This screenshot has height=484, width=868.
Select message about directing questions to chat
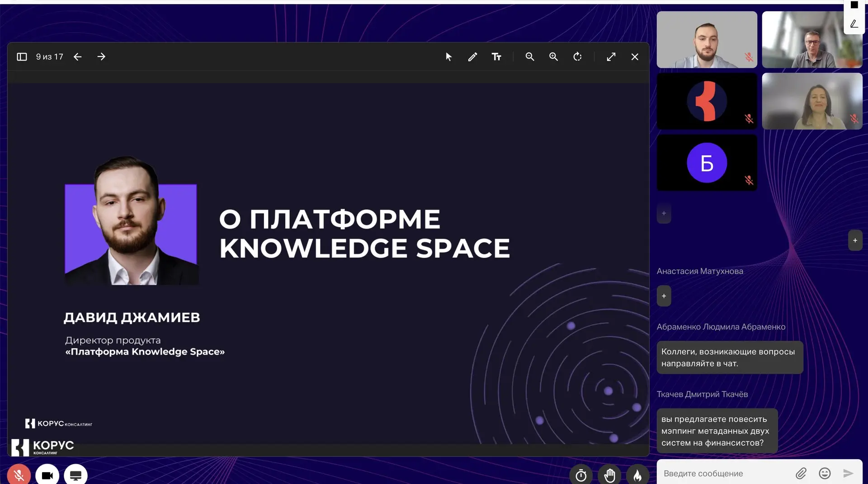coord(730,357)
